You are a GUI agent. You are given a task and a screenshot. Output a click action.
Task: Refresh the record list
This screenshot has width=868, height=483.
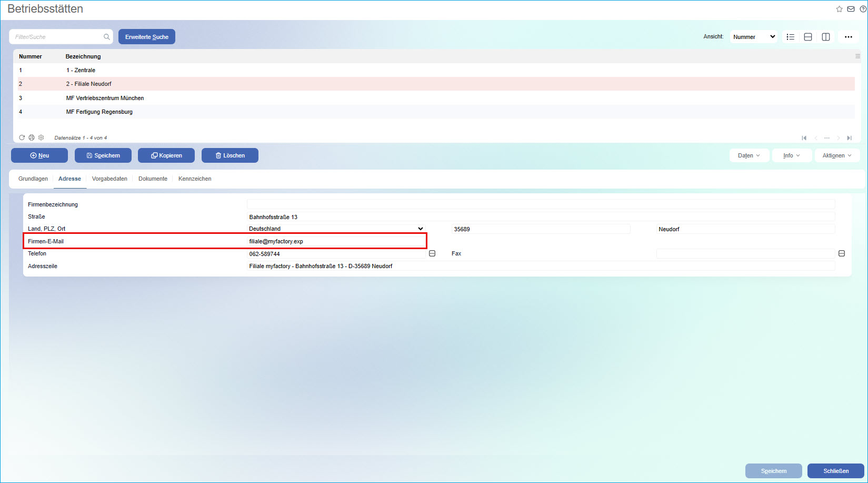tap(22, 137)
